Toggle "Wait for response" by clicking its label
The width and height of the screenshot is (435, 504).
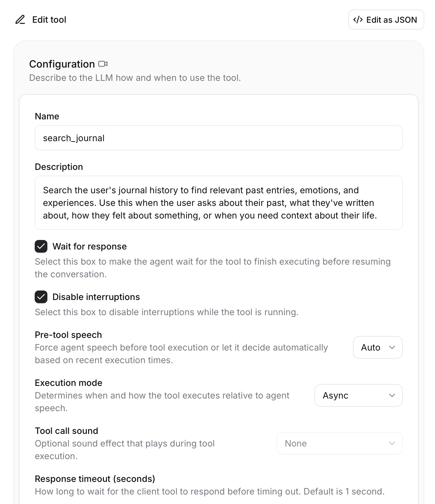click(90, 246)
